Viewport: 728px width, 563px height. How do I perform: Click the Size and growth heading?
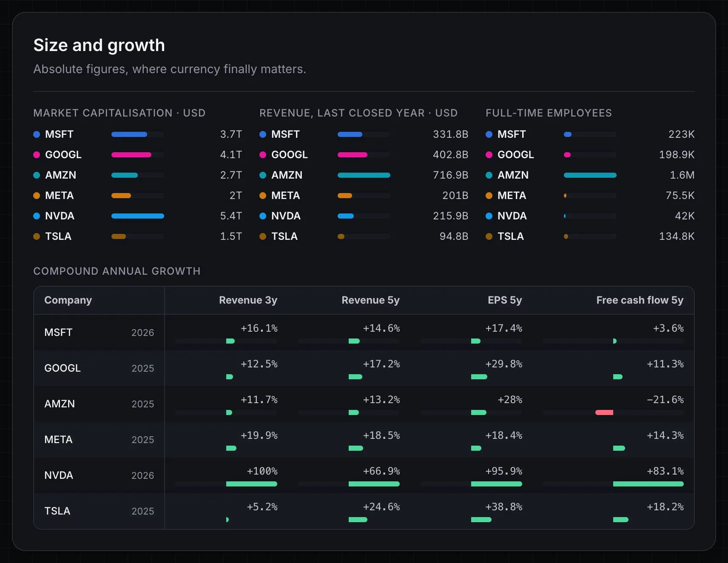(x=99, y=45)
